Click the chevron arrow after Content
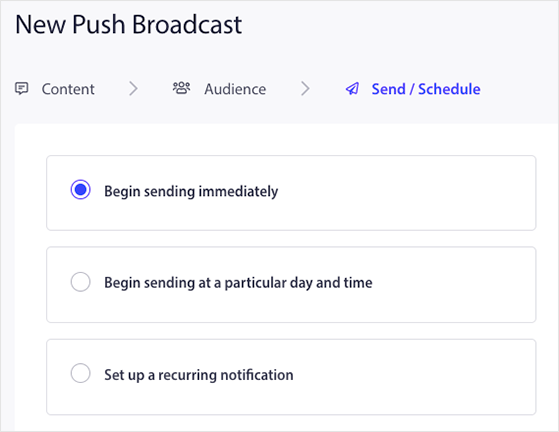The width and height of the screenshot is (559, 432). [x=133, y=89]
